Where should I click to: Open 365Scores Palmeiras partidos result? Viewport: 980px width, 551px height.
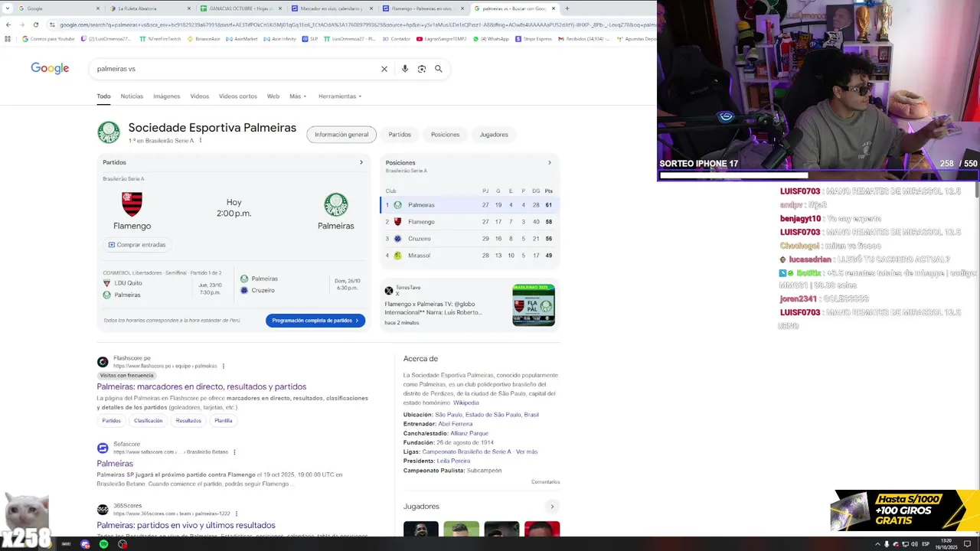tap(186, 525)
